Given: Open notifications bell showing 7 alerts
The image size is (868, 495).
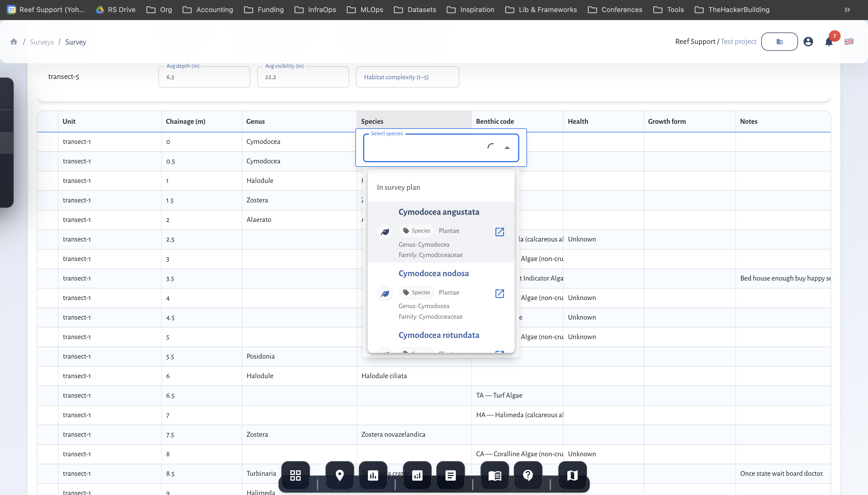Looking at the screenshot, I should (828, 41).
